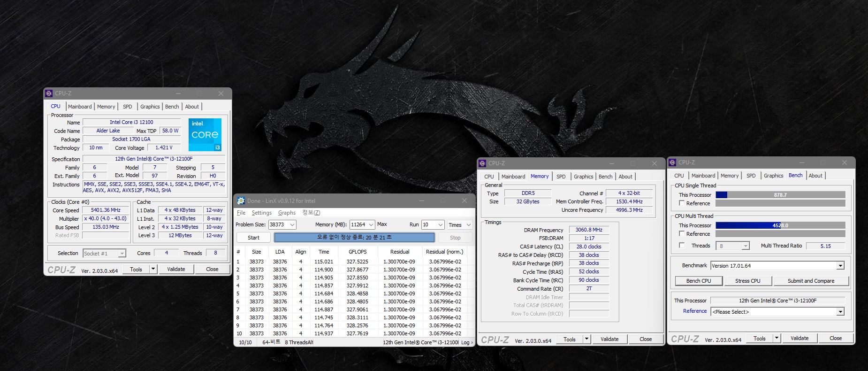
Task: Tick the Reference checkbox under CPU Multi Thread
Action: click(x=682, y=233)
